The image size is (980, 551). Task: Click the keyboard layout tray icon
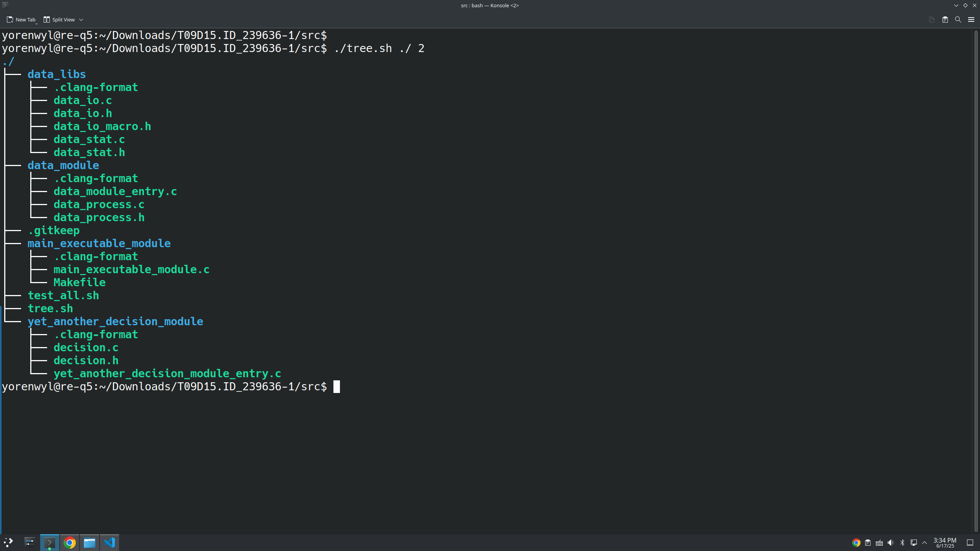879,543
